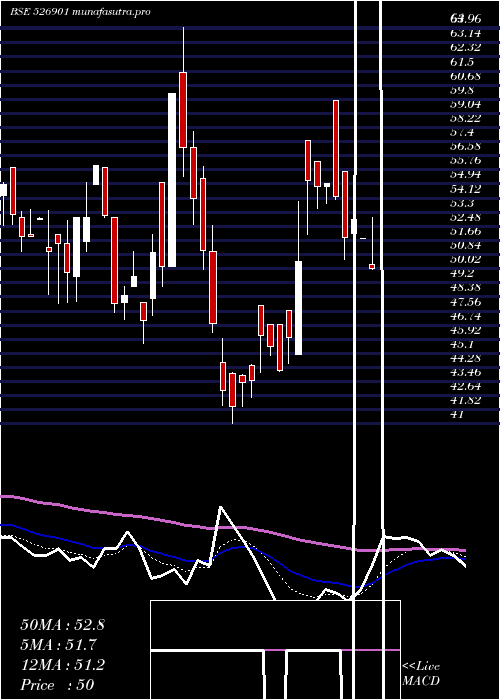Click the 48.38 price axis label

(465, 288)
